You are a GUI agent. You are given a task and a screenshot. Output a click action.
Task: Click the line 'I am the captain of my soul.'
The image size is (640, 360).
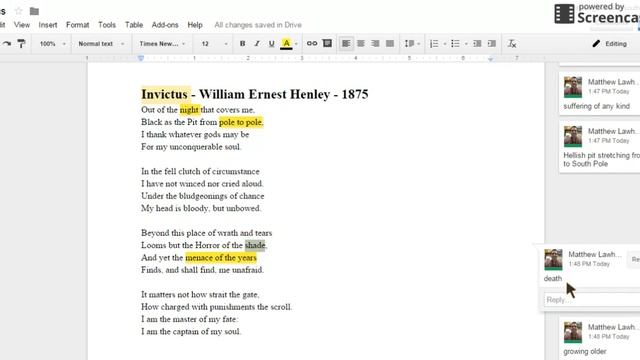coord(191,331)
